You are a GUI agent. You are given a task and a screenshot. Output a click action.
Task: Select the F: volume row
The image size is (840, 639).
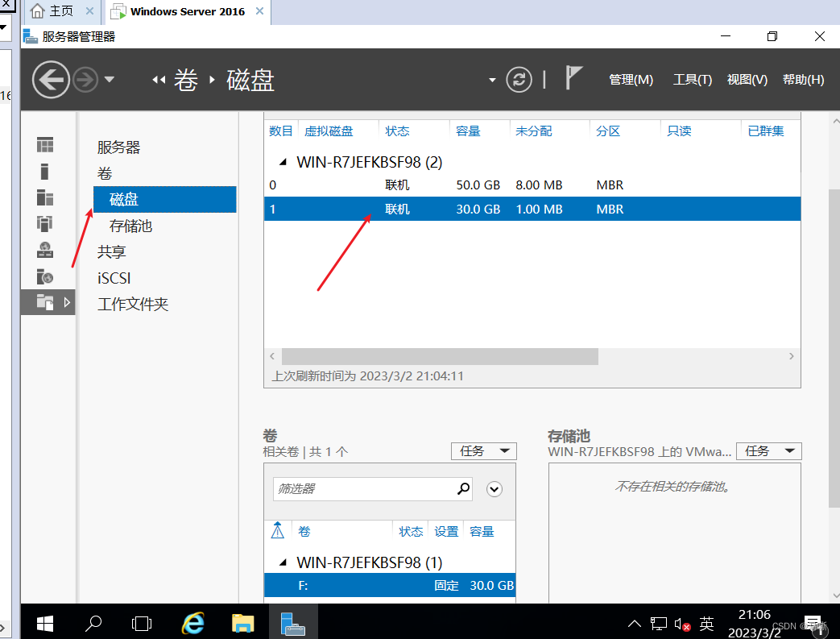390,585
